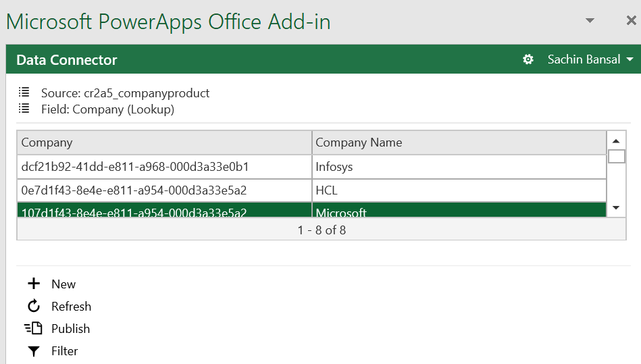Select the dcf21b92 company ID cell
This screenshot has height=364, width=641.
(x=164, y=166)
